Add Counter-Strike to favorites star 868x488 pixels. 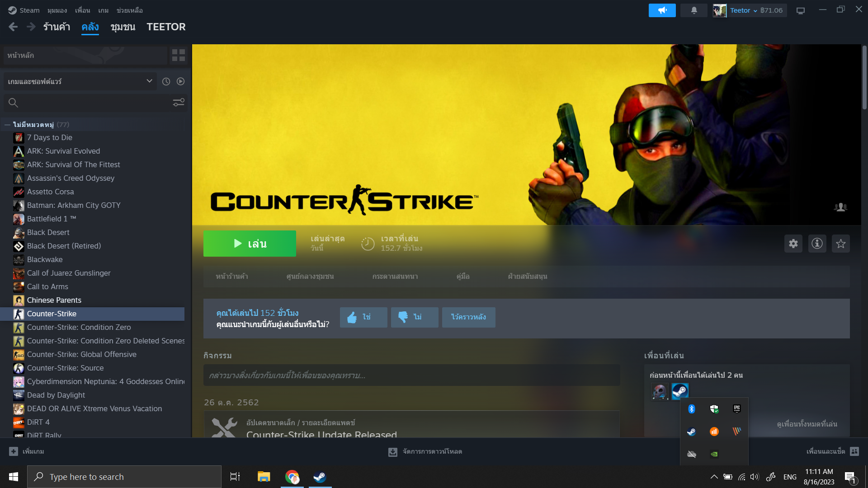tap(840, 244)
